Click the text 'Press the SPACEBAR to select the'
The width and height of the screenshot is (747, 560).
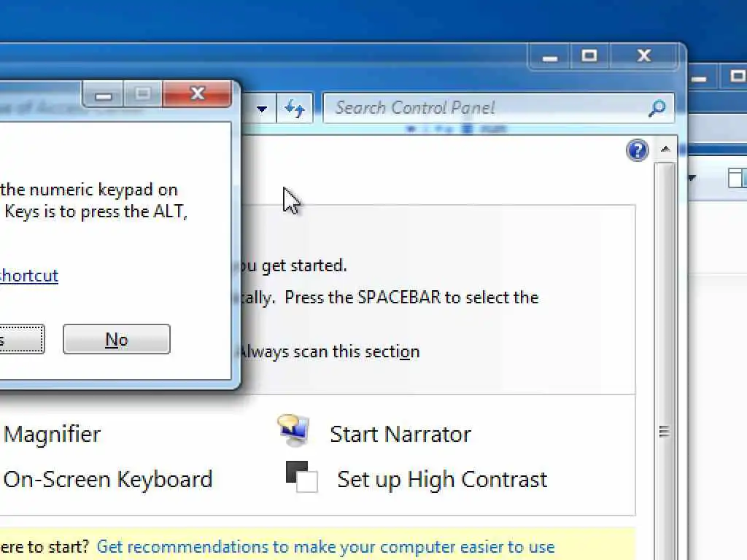click(x=411, y=297)
